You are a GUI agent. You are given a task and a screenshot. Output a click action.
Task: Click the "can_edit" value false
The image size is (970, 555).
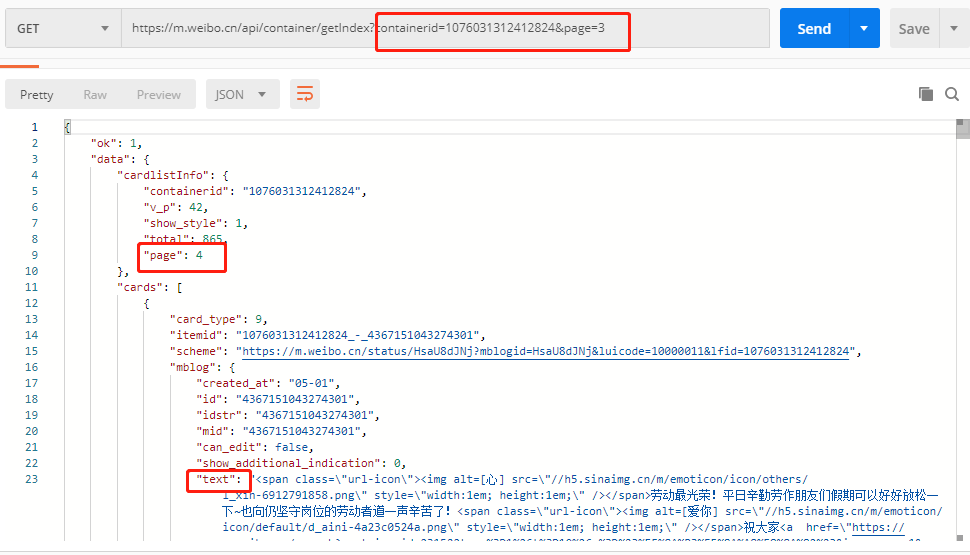tap(291, 447)
